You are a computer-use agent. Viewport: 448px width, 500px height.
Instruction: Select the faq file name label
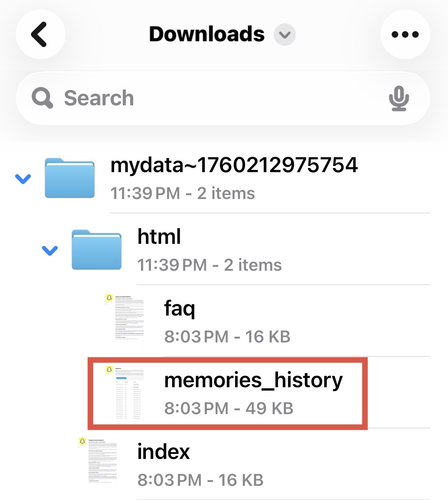pyautogui.click(x=180, y=309)
